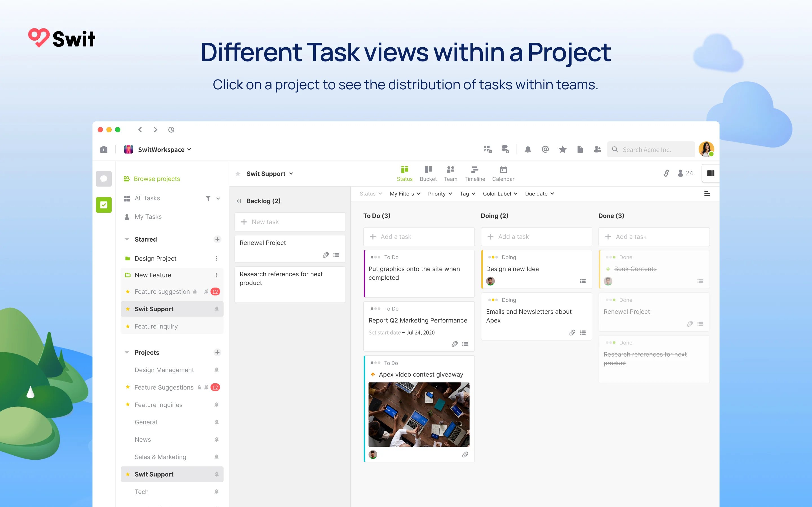Viewport: 812px width, 507px height.
Task: Open the notifications bell icon
Action: [528, 149]
